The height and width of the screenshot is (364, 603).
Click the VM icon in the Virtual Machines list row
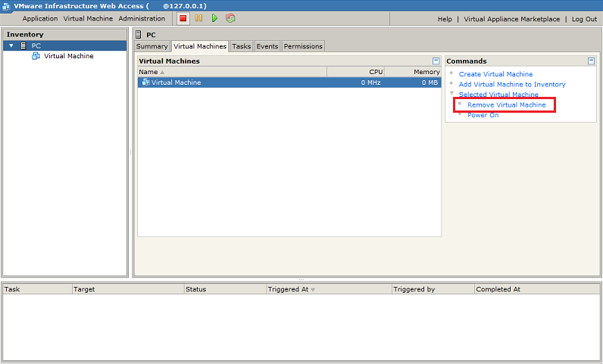(x=145, y=82)
